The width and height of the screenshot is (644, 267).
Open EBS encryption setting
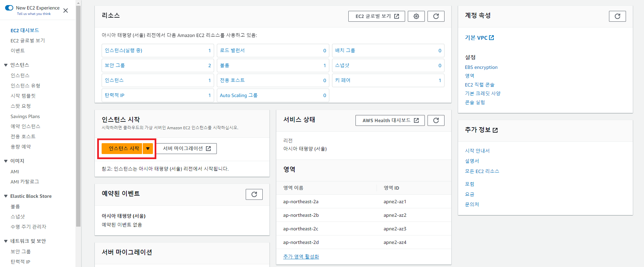pyautogui.click(x=481, y=67)
